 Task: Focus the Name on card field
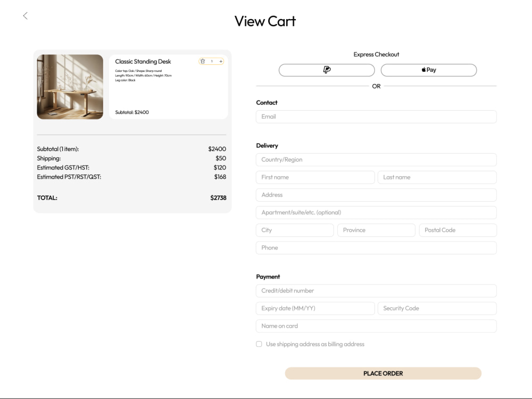coord(376,326)
